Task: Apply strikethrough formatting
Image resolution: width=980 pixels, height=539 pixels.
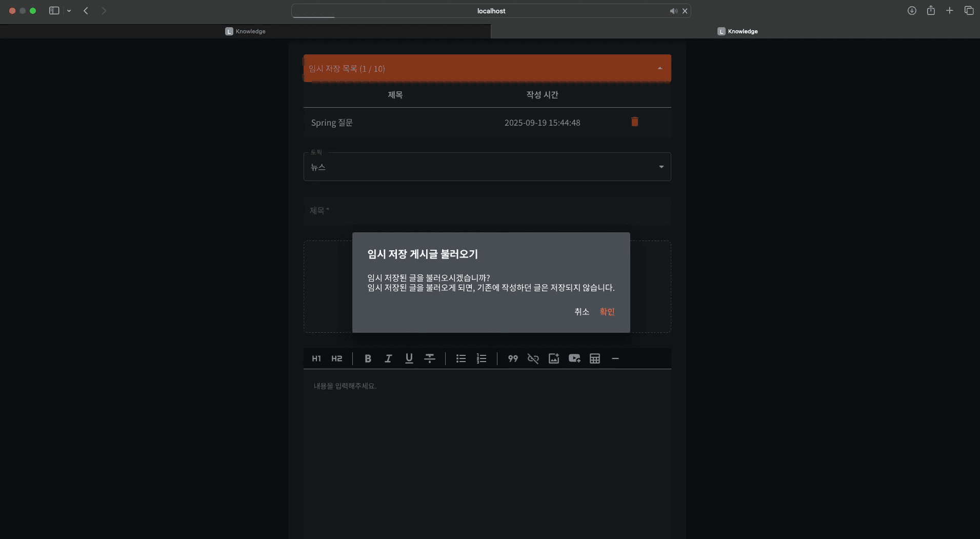Action: coord(430,358)
